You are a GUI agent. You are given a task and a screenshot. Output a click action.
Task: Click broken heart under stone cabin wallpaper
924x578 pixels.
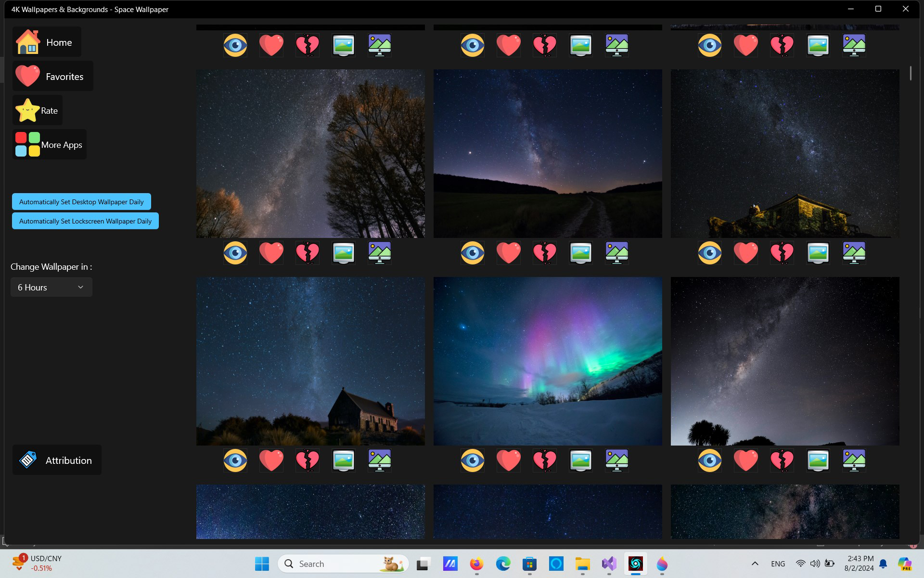click(782, 253)
